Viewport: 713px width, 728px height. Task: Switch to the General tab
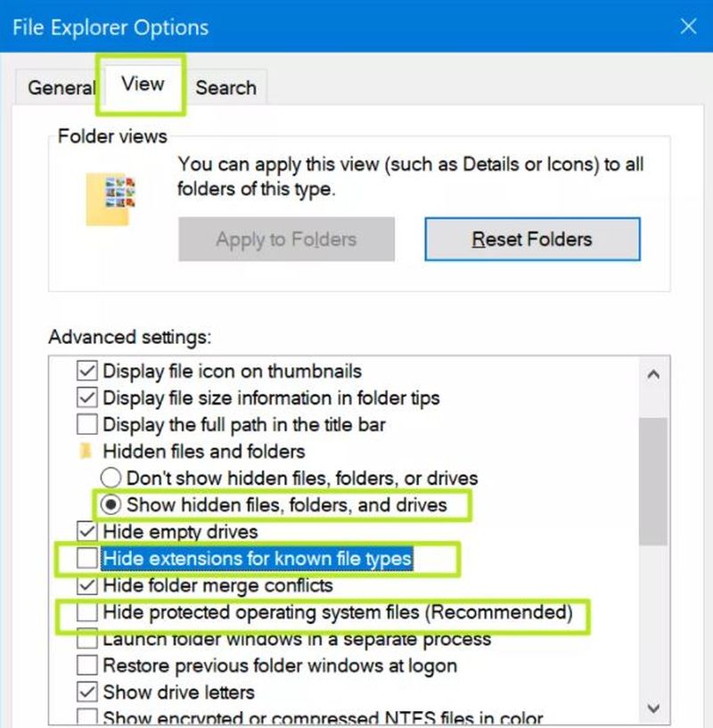pyautogui.click(x=60, y=87)
